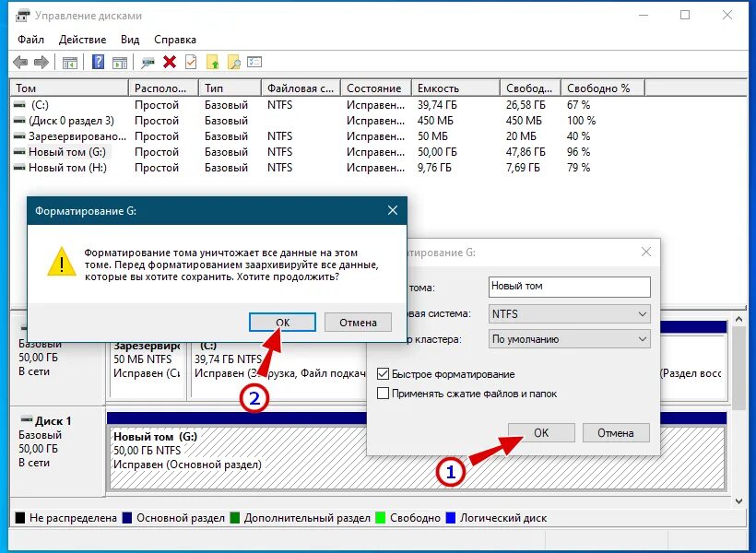Screen dimensions: 756x553
Task: Click the dark green Дополнительный раздел legend swatch
Action: [x=235, y=518]
